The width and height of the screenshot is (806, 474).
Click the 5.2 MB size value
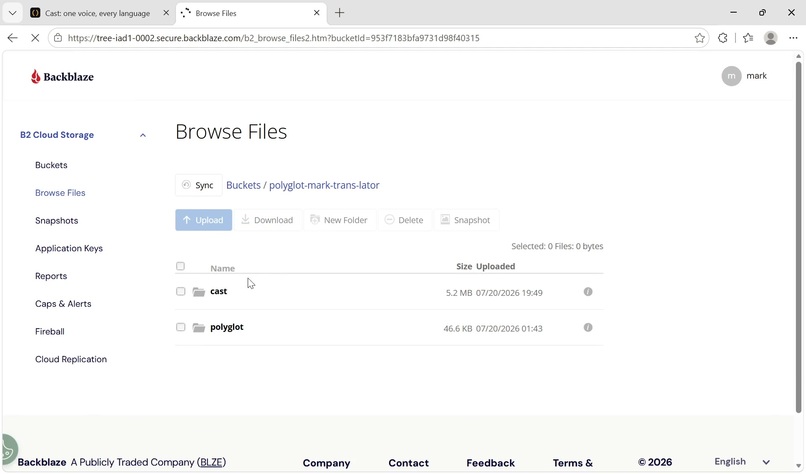coord(459,293)
